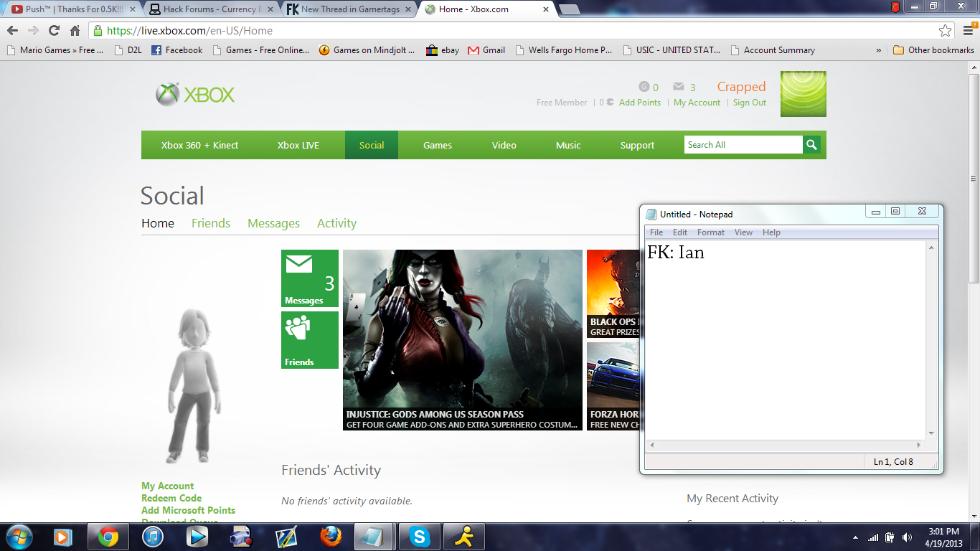Image resolution: width=980 pixels, height=551 pixels.
Task: Go to Video in the green nav bar
Action: [504, 145]
